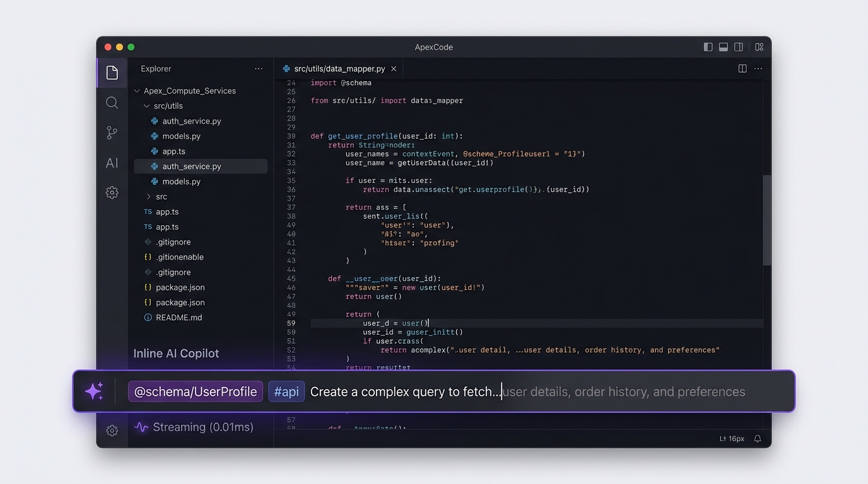This screenshot has height=484, width=868.
Task: Click the def get_user_profile line
Action: tap(387, 136)
